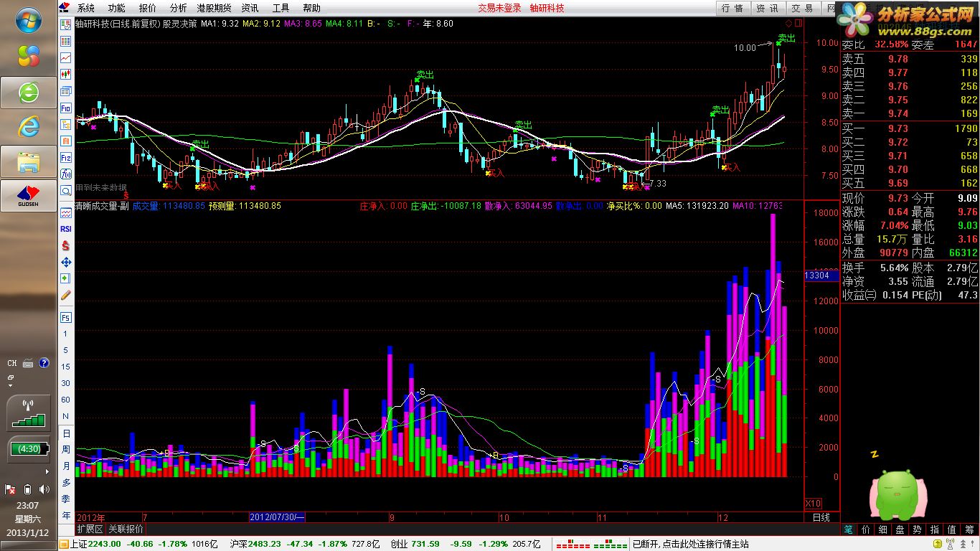Open the 功能 menu
This screenshot has height=551, width=980.
pyautogui.click(x=116, y=8)
